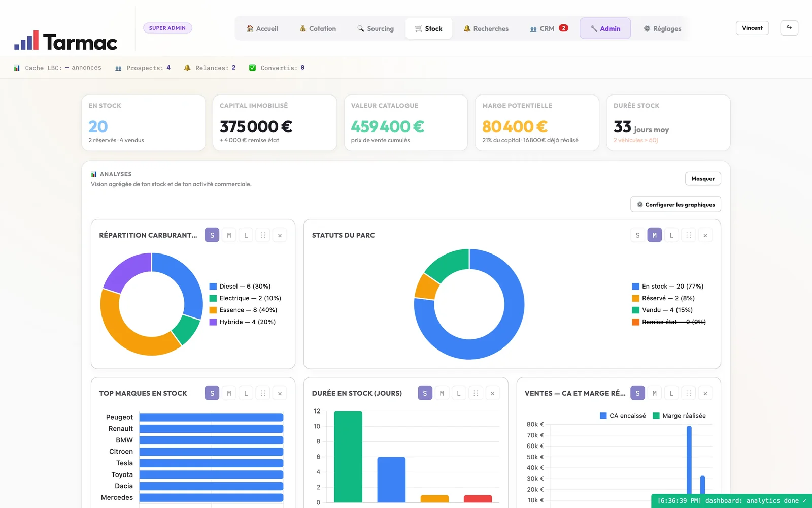Select the Stock tab
This screenshot has height=508, width=812.
[x=429, y=28]
